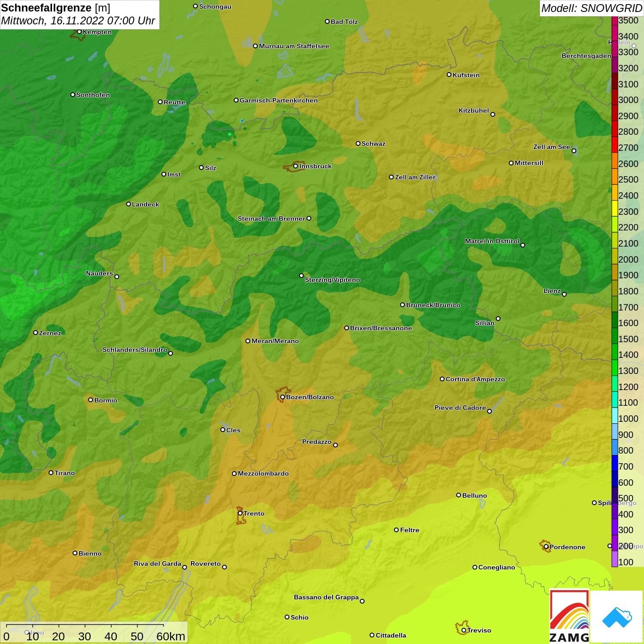This screenshot has width=644, height=644.
Task: Select the 'Conegliano' place name
Action: point(496,567)
